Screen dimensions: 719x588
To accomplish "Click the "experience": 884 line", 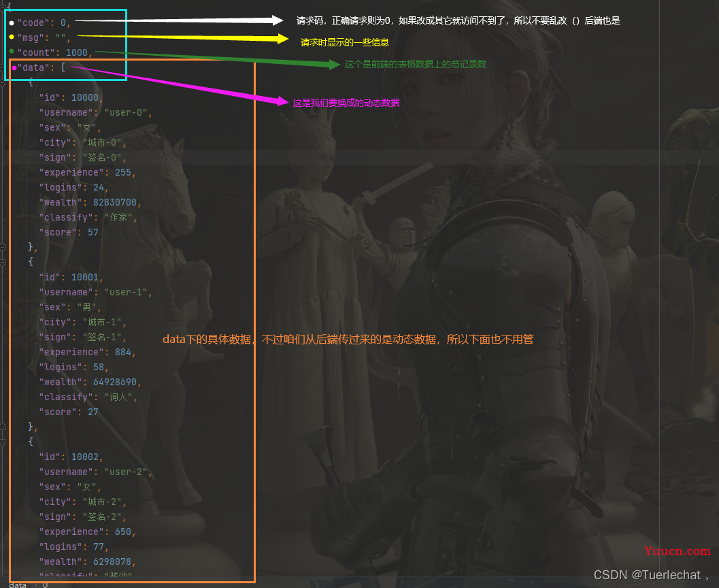I will click(87, 353).
